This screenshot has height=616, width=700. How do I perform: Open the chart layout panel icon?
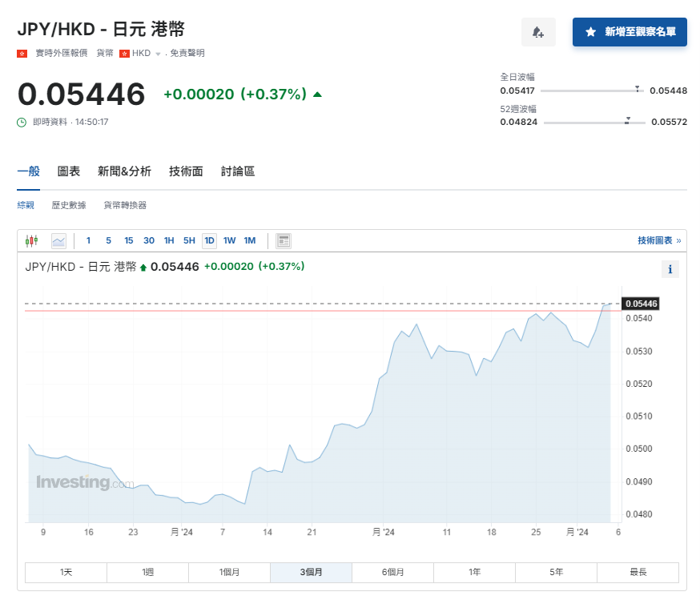tap(283, 240)
